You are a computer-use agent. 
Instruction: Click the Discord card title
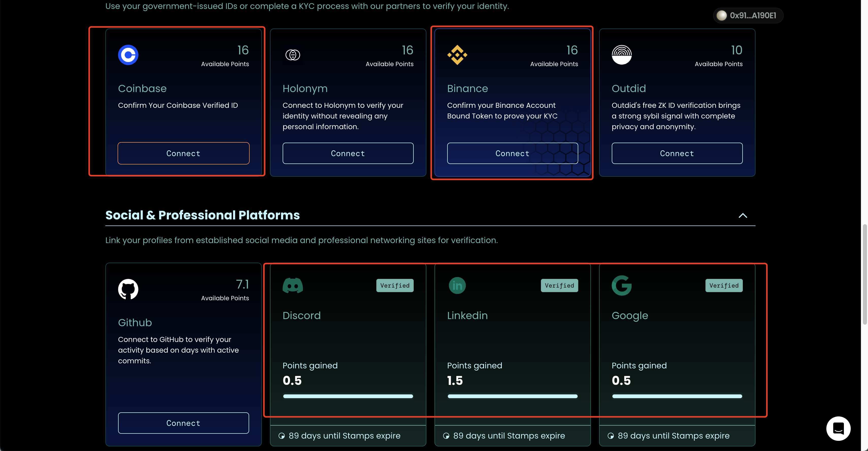pos(302,315)
